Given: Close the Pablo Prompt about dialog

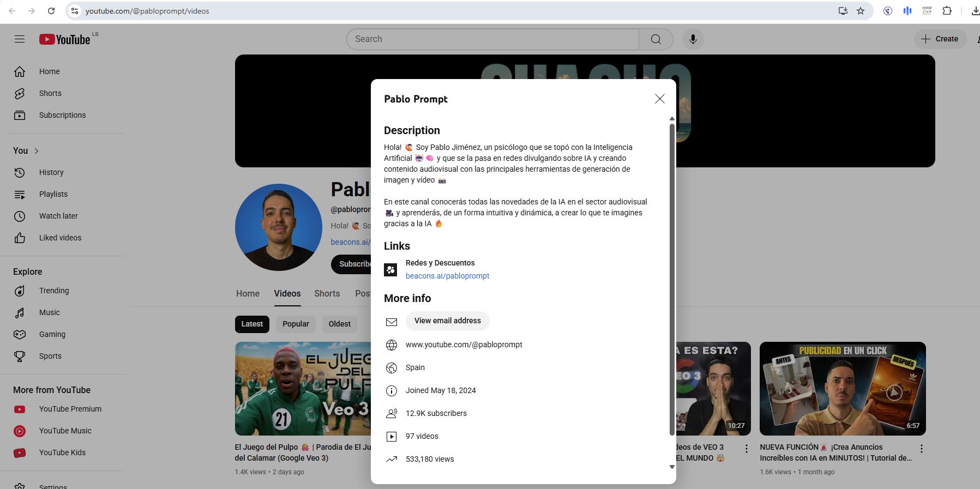Looking at the screenshot, I should pos(660,99).
